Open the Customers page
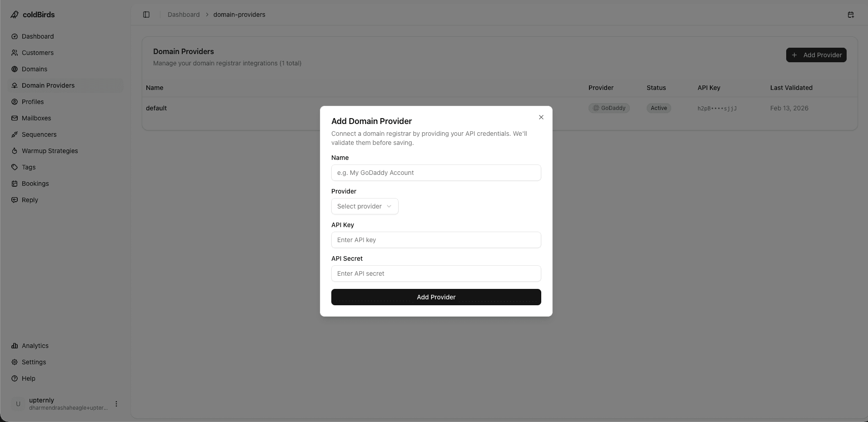Image resolution: width=868 pixels, height=422 pixels. tap(37, 53)
